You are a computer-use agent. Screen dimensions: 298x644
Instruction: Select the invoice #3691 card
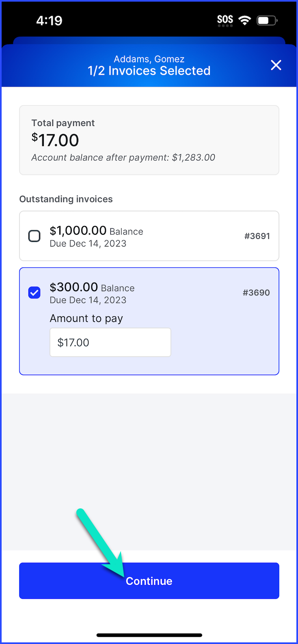[x=149, y=236]
